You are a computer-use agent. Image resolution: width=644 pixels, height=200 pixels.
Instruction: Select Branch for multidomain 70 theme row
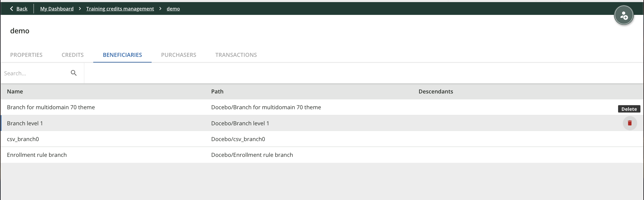click(x=51, y=107)
